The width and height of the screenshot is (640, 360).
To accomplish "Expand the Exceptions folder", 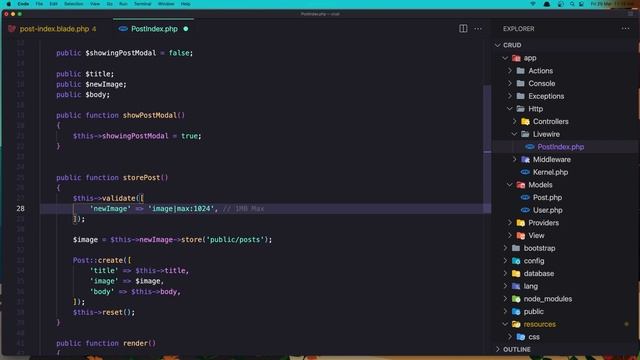I will [510, 96].
